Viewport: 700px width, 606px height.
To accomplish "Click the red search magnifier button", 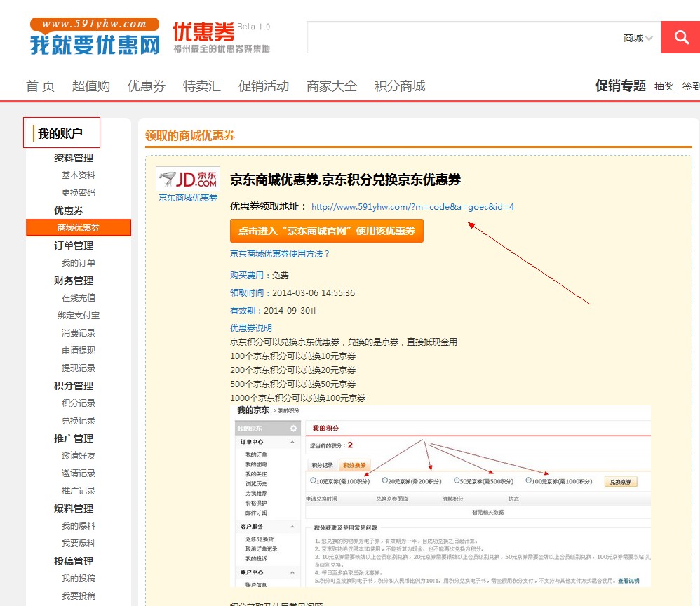I will click(680, 37).
